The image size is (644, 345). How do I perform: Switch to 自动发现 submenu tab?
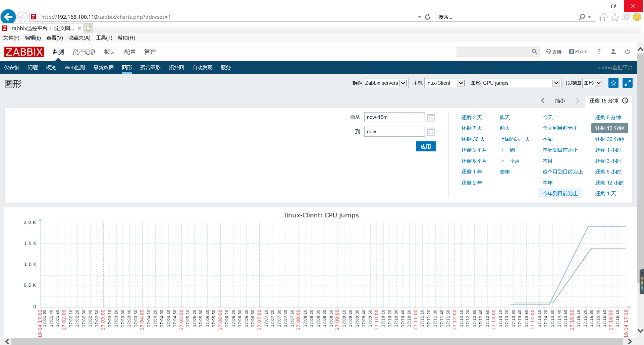click(202, 67)
